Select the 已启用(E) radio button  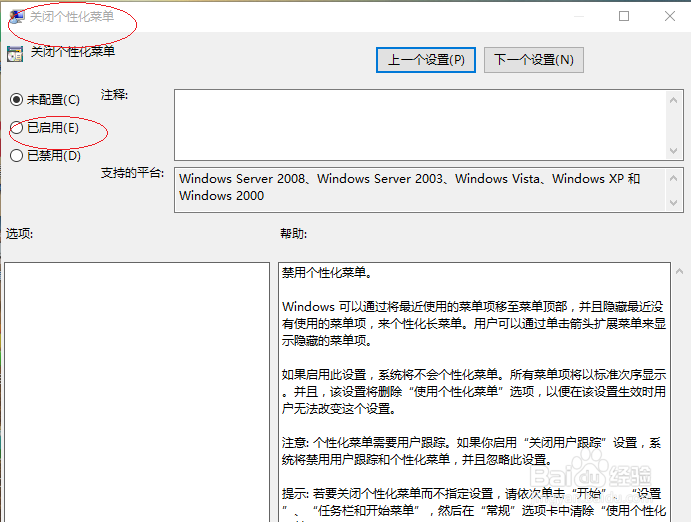pyautogui.click(x=16, y=128)
